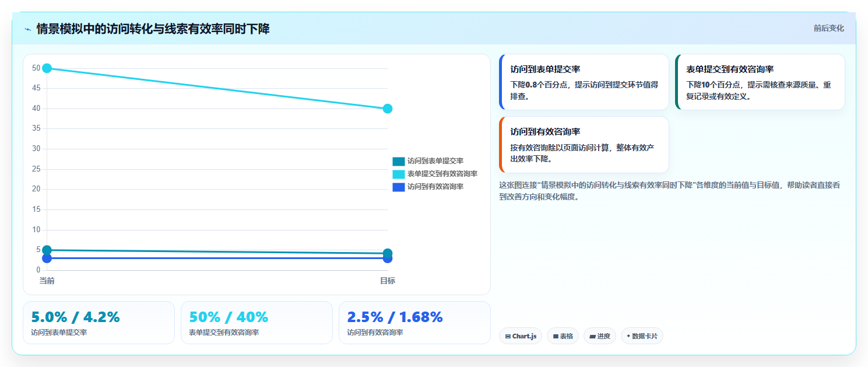
Task: Open the 5.0% / 4.2% metric card
Action: pos(99,323)
